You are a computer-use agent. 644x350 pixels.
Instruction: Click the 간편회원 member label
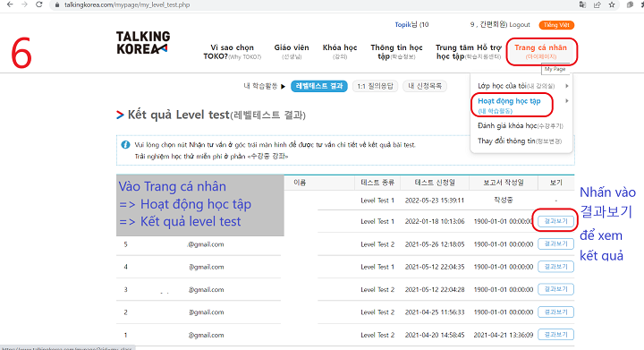pyautogui.click(x=493, y=25)
